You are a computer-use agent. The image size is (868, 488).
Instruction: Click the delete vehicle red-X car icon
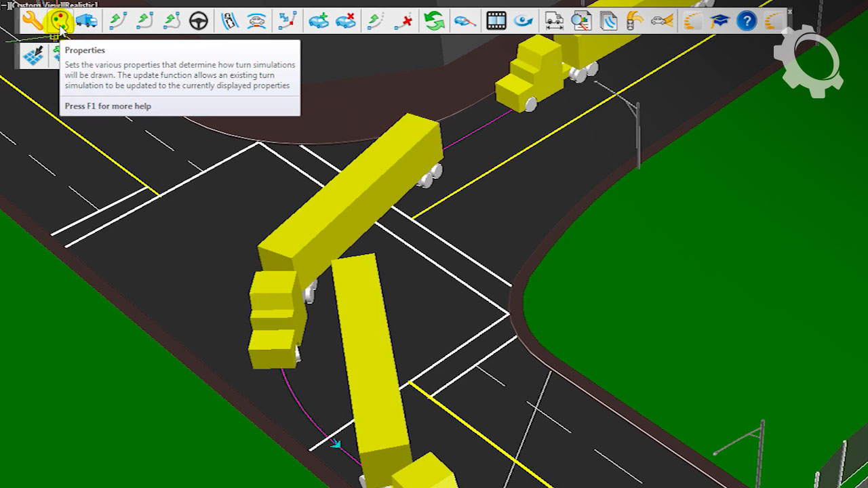[346, 21]
